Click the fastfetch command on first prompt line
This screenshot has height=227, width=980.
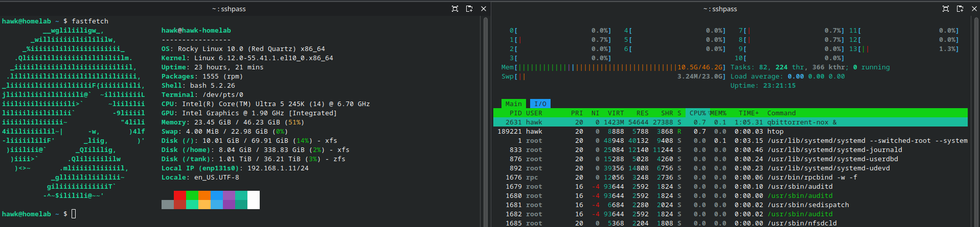(x=90, y=21)
